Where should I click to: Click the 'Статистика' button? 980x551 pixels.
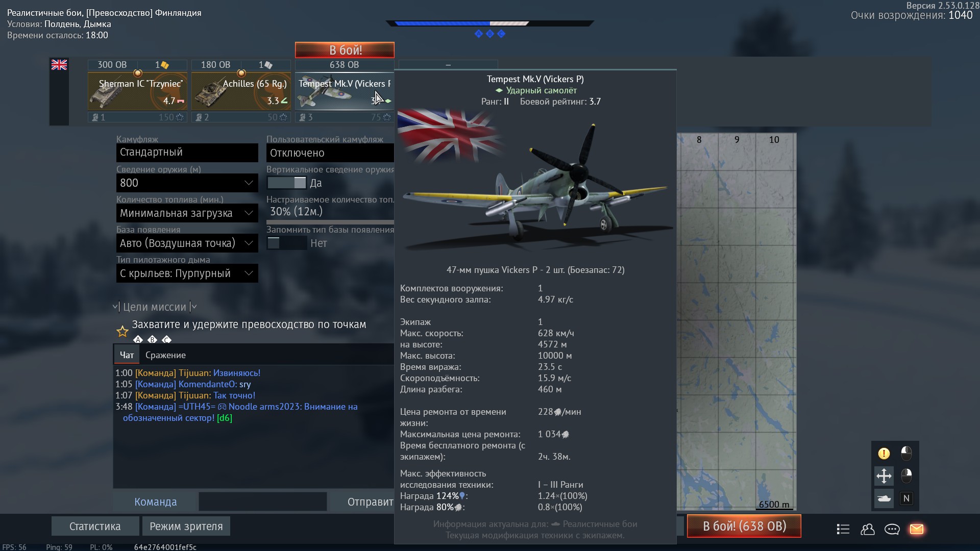(95, 526)
